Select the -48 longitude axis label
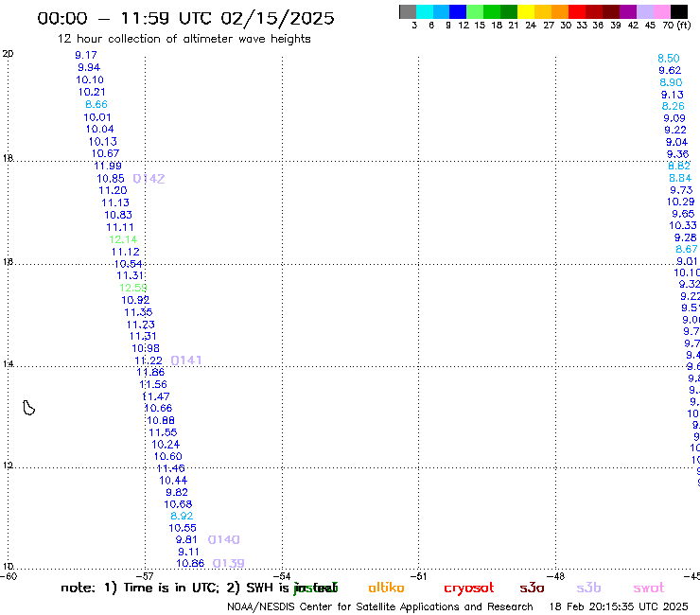The image size is (700, 615). [x=555, y=576]
